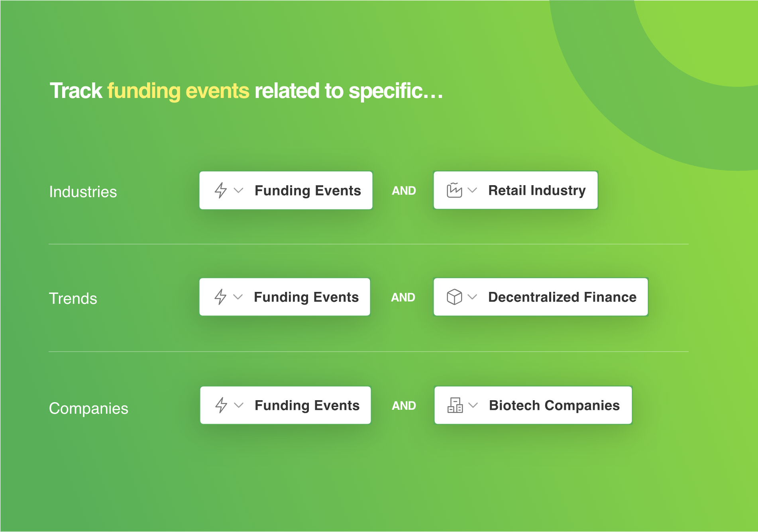Expand the Trends row Funding Events chevron

[x=238, y=297]
